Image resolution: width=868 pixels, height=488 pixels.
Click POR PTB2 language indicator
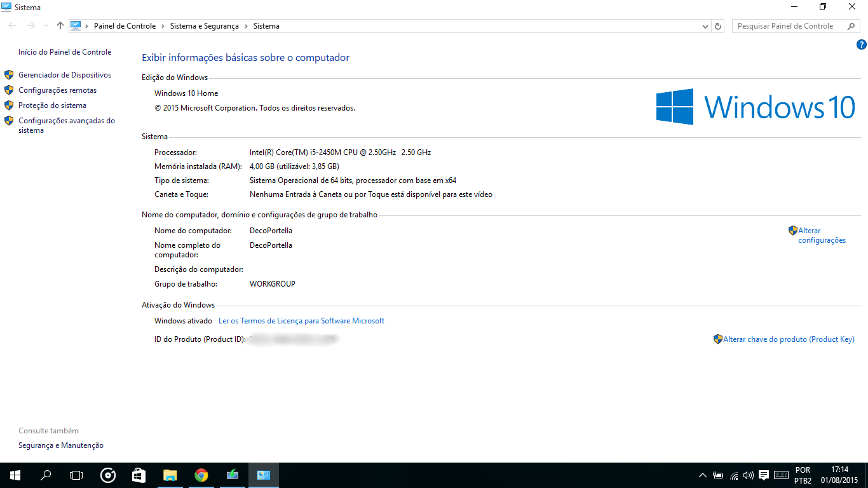[803, 475]
